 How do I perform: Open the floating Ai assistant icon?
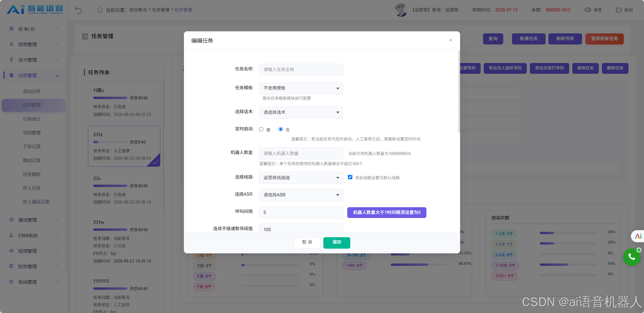pos(638,236)
